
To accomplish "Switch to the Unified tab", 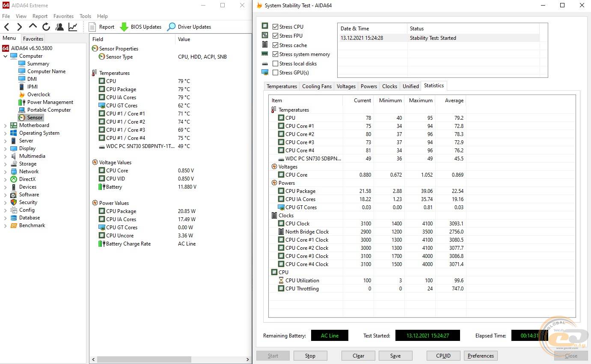I will (x=410, y=86).
